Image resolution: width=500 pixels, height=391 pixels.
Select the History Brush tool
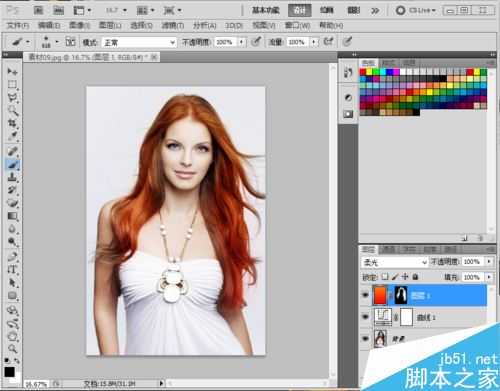point(12,190)
